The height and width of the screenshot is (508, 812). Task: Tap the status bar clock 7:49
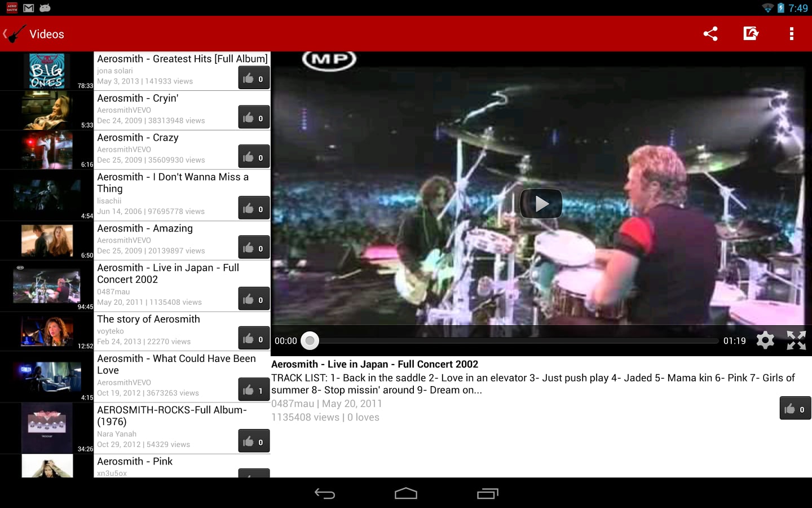pos(798,8)
